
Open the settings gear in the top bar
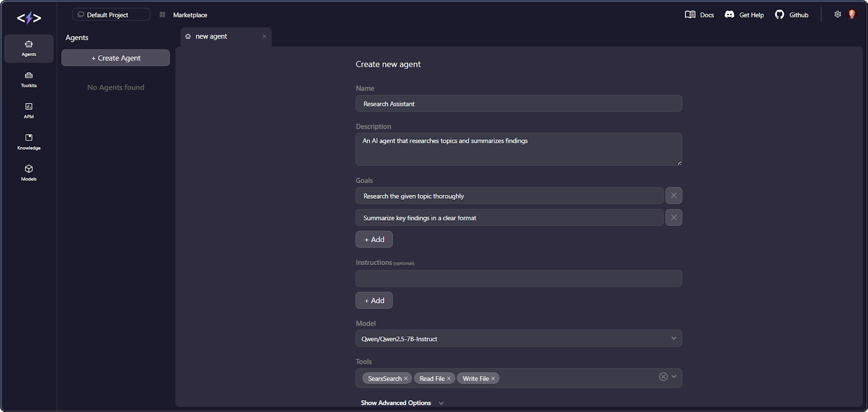pyautogui.click(x=837, y=15)
